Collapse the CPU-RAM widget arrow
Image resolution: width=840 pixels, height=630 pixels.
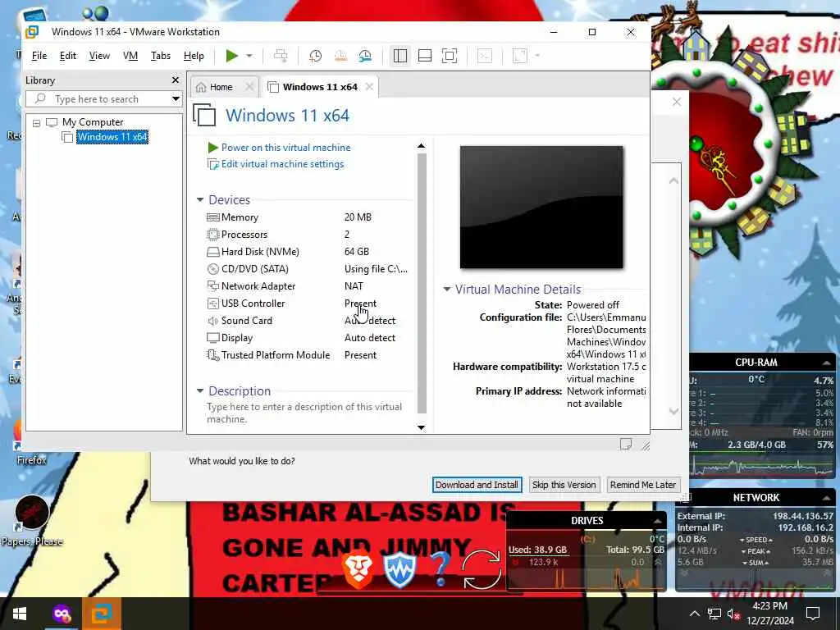click(x=826, y=363)
